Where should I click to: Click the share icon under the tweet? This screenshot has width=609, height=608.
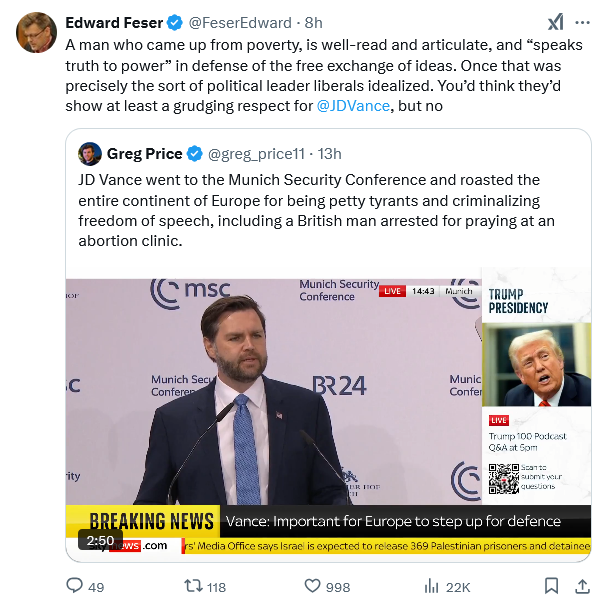point(584,586)
